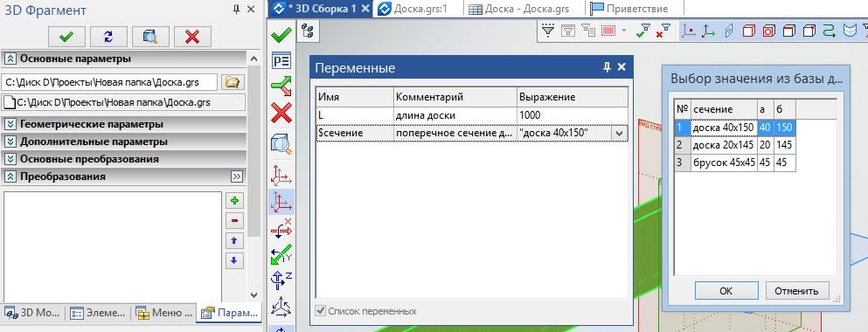Open the Приветствие tab
Screen dimensions: 868x332
(629, 9)
